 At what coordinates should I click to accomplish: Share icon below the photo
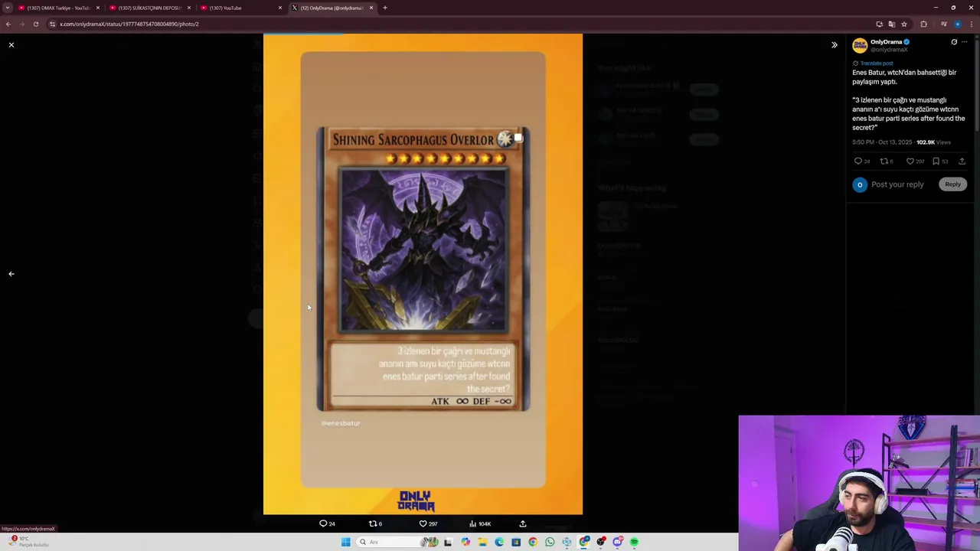523,523
